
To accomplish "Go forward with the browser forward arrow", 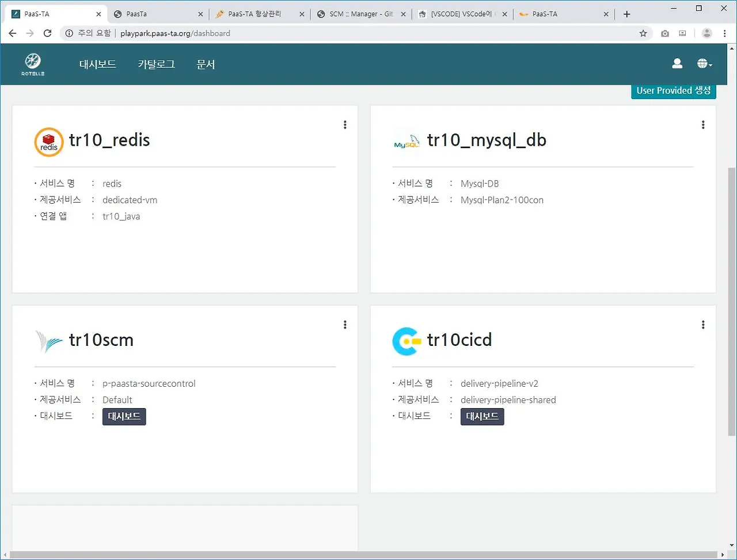I will (x=30, y=33).
